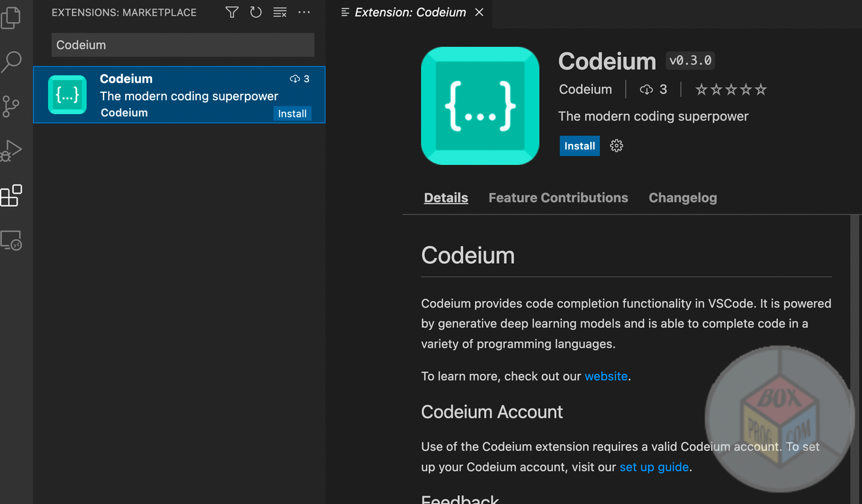Open the website link in description
The image size is (862, 504).
[606, 376]
